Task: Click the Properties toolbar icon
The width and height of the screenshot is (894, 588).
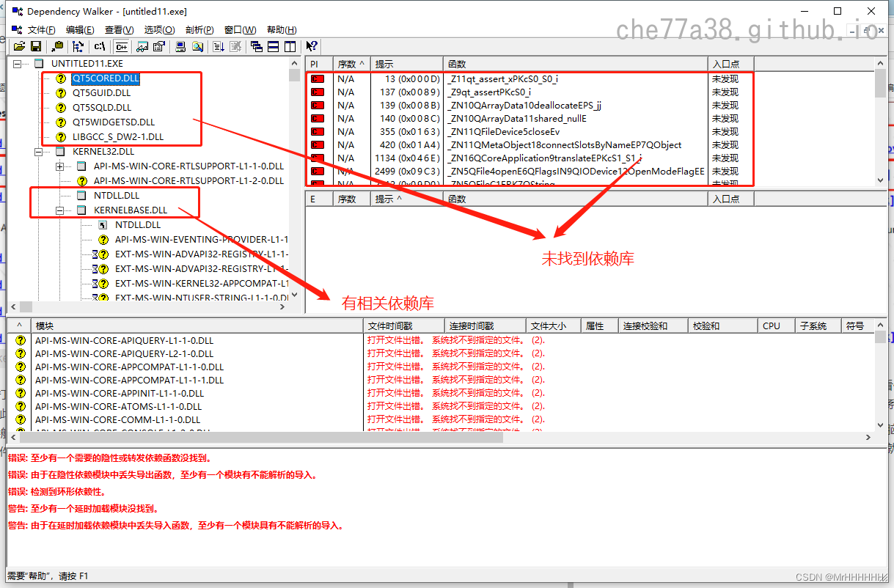Action: pyautogui.click(x=158, y=46)
